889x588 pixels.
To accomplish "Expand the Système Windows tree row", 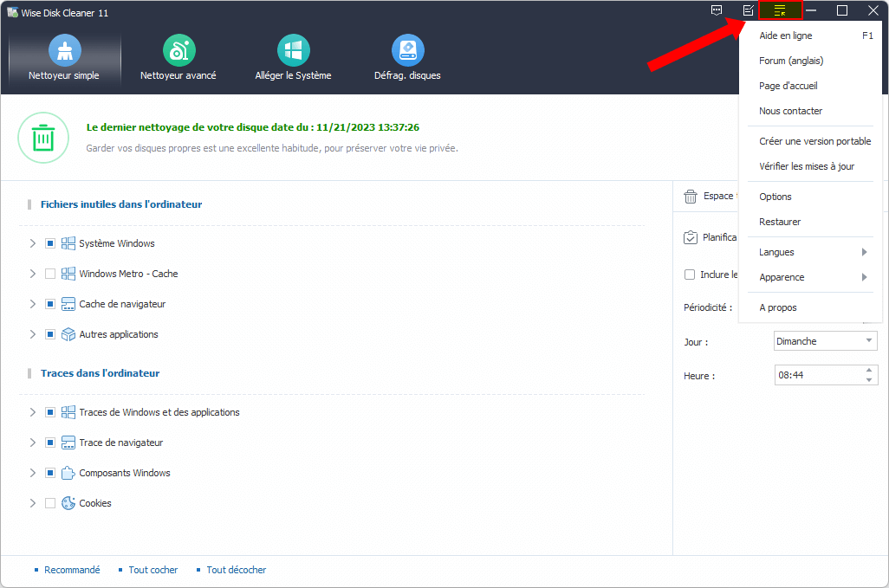I will pyautogui.click(x=33, y=243).
